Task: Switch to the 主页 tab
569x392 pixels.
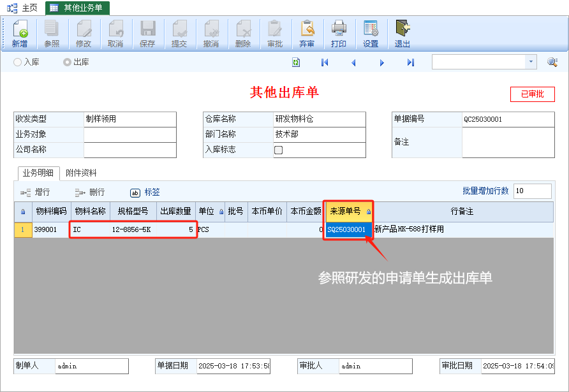Action: [x=22, y=8]
